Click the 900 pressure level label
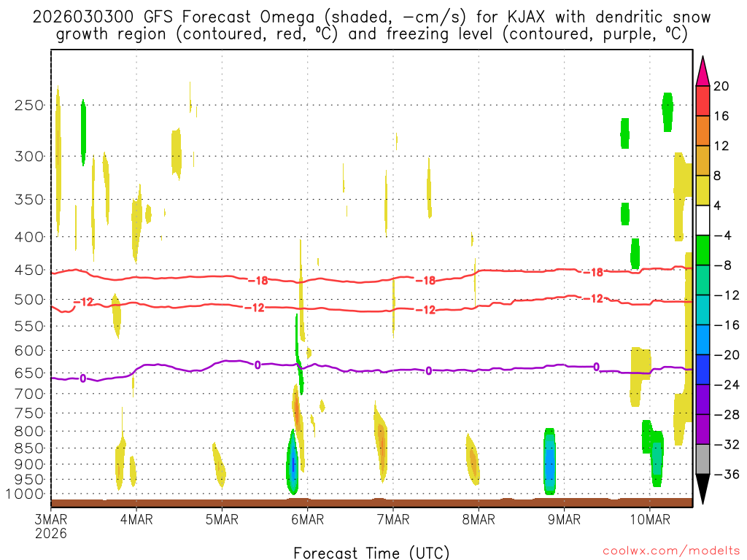The height and width of the screenshot is (560, 747). pos(29,464)
